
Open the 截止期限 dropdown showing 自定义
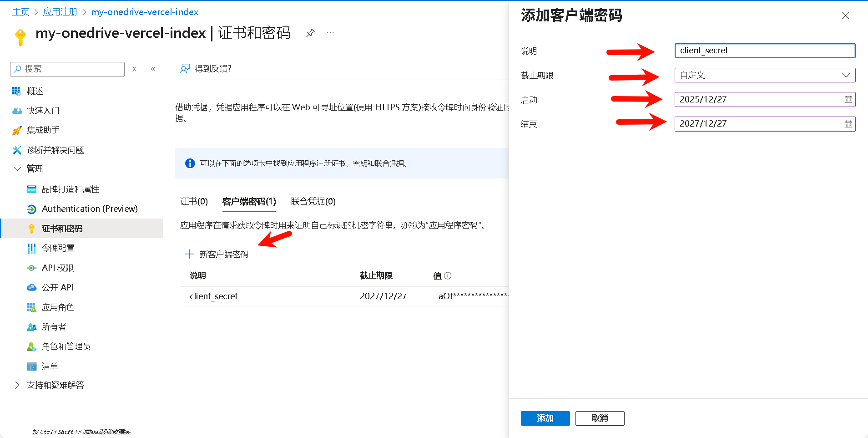pos(764,75)
